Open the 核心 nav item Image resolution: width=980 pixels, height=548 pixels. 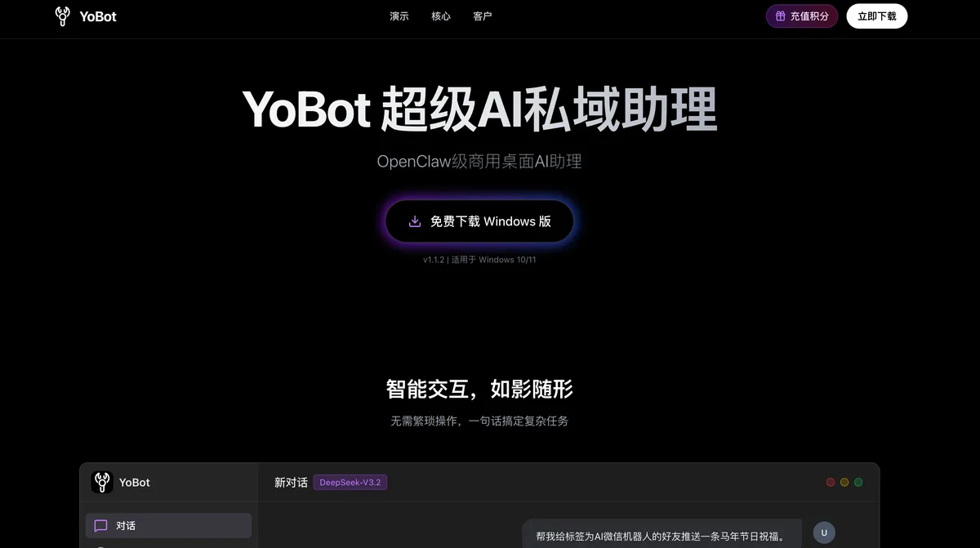[x=441, y=16]
